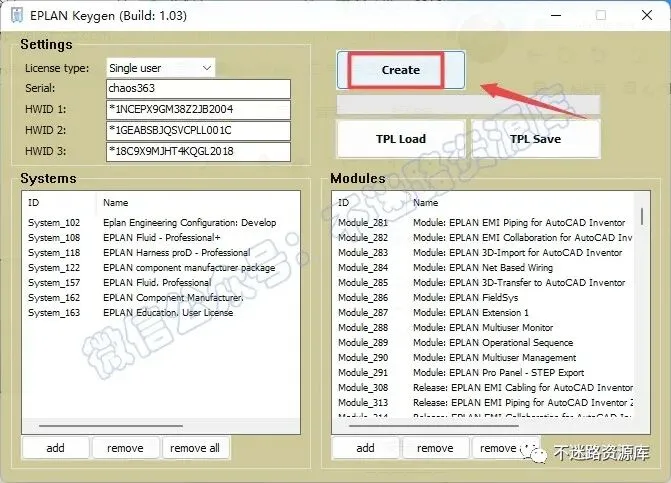Select the Module_287 EPLAN Extension 1 row

coord(484,313)
